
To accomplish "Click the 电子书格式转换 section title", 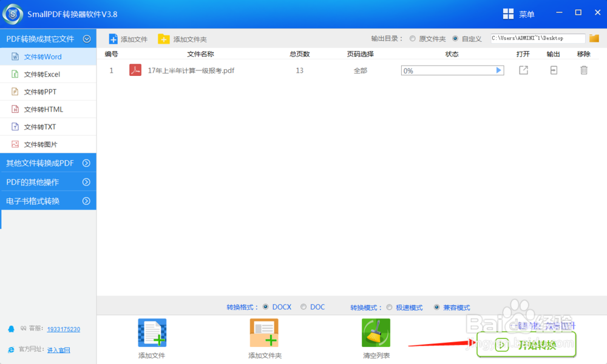I will 33,201.
